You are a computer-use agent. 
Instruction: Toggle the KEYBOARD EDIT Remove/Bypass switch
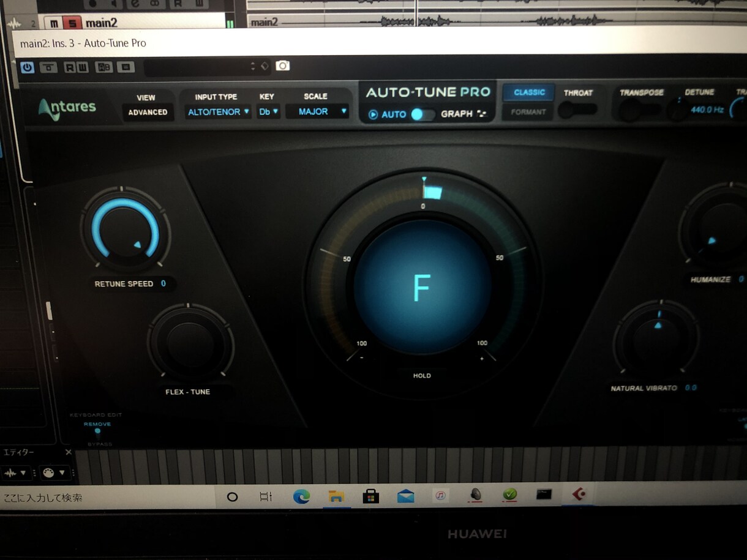point(97,432)
